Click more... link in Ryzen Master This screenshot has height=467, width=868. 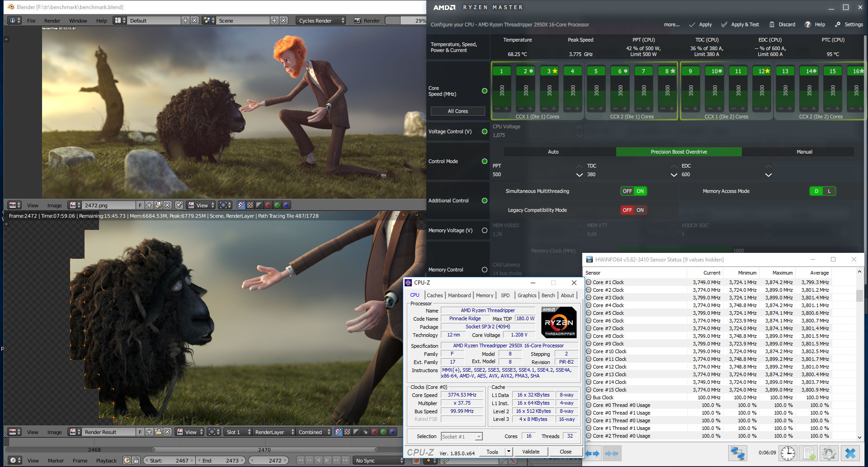671,24
